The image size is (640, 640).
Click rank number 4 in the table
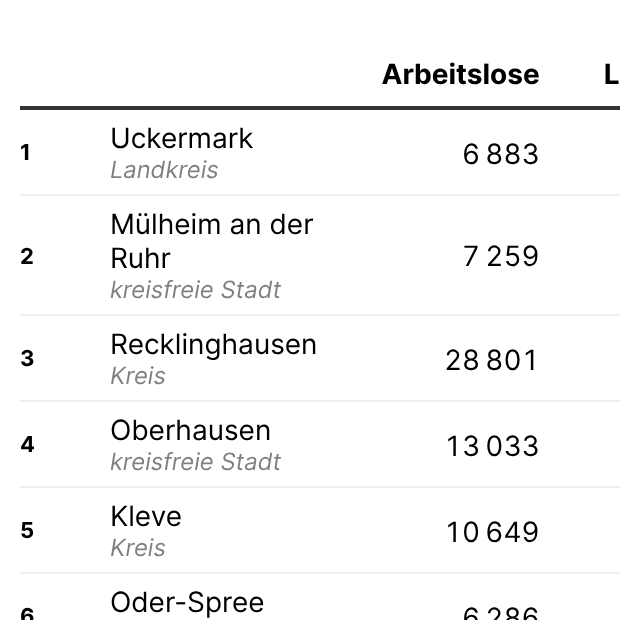27,444
